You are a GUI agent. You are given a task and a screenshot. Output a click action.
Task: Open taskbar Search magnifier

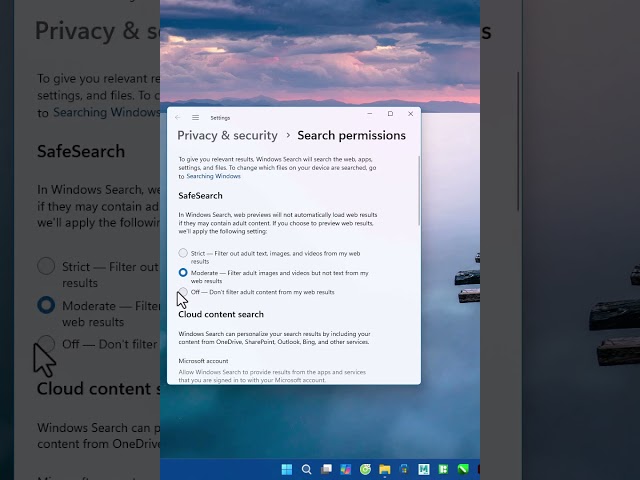[307, 469]
